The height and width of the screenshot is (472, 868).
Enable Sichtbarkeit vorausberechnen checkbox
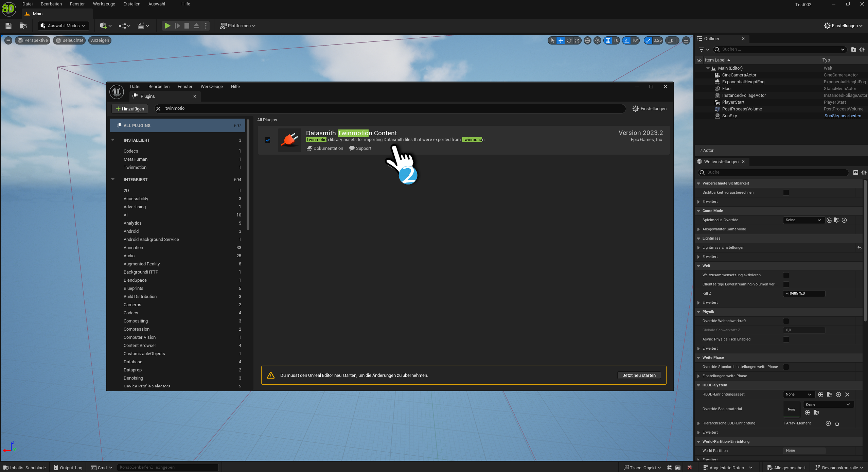pos(786,193)
